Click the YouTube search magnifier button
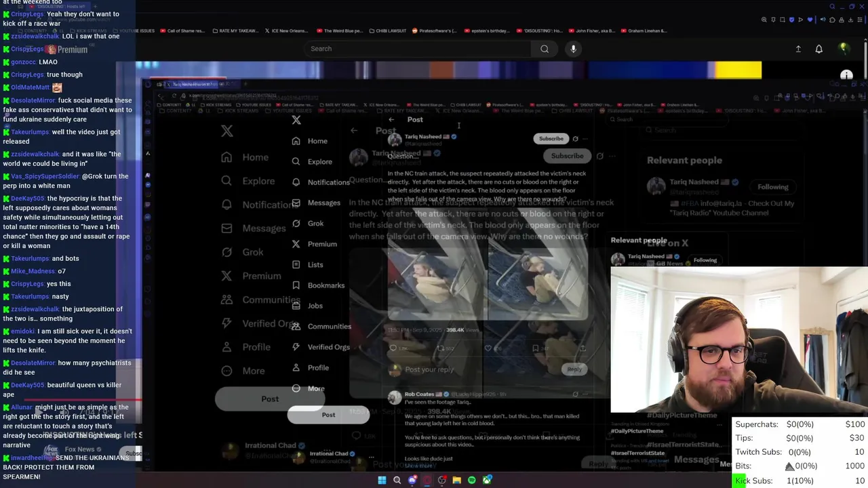 [x=544, y=49]
